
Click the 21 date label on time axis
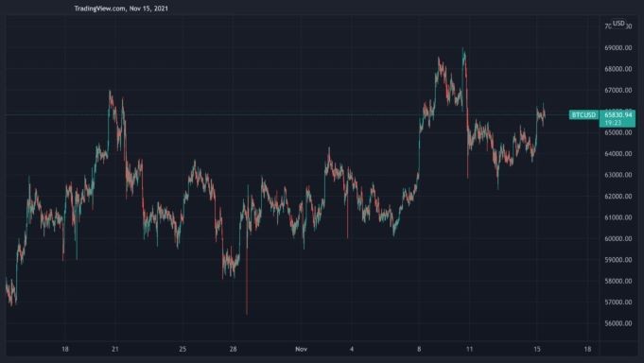point(115,349)
